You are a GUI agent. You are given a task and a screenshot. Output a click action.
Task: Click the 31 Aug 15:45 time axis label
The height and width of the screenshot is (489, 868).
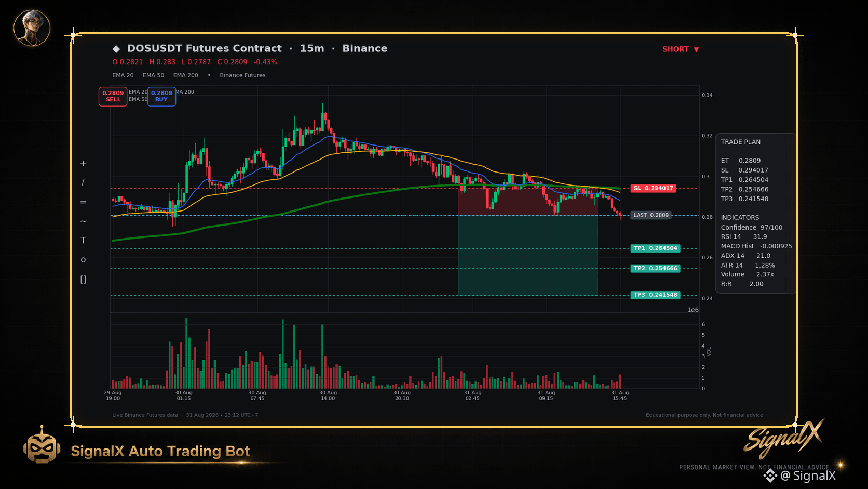pyautogui.click(x=620, y=395)
